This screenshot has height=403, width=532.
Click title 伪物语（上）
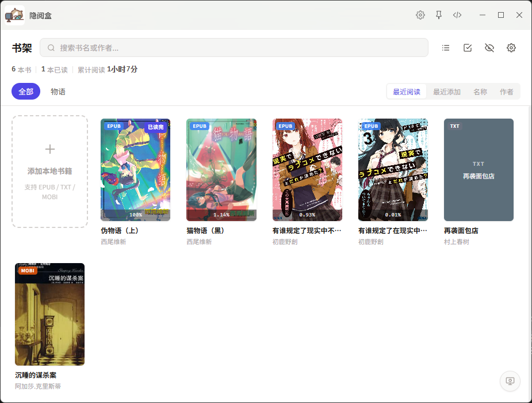[120, 230]
